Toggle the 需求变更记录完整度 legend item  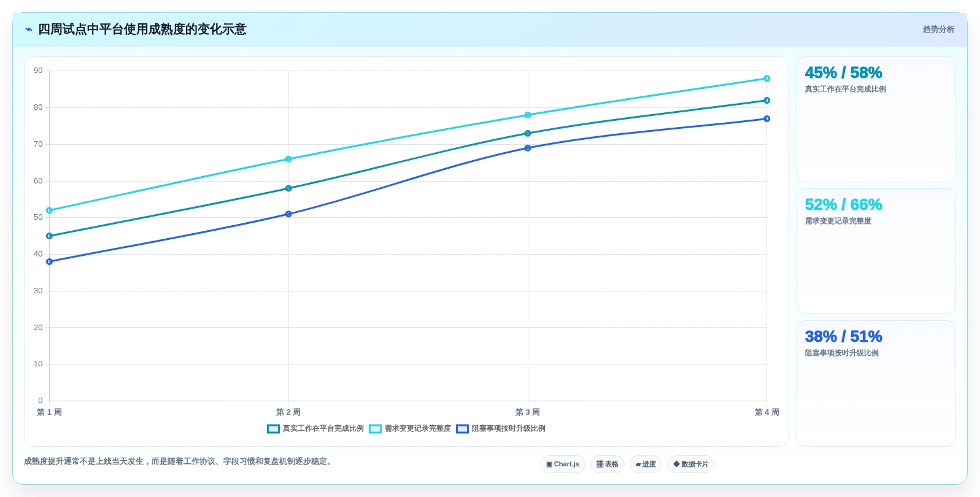point(410,429)
